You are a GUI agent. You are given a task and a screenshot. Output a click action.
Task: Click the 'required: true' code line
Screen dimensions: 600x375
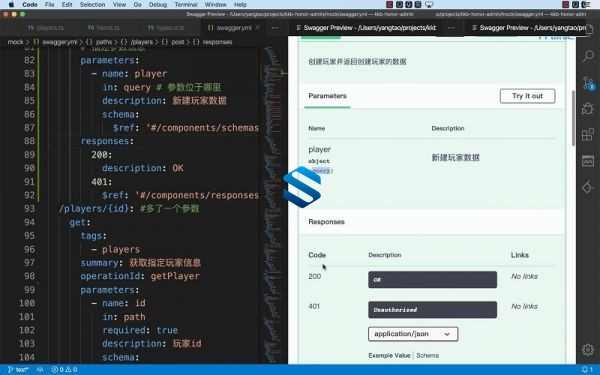(140, 330)
